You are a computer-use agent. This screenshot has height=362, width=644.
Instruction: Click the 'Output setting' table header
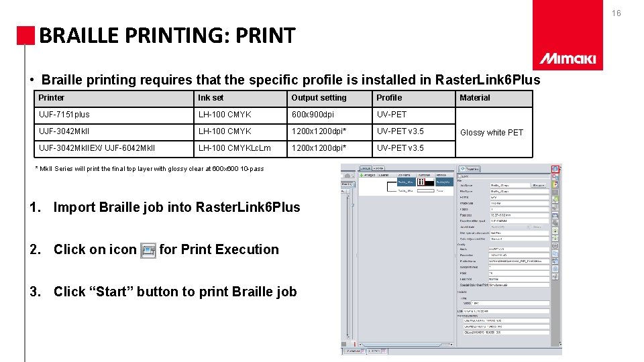[x=329, y=98]
